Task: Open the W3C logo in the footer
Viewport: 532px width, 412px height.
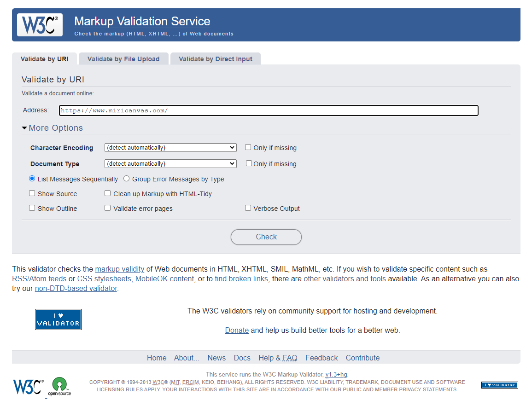Action: click(29, 387)
